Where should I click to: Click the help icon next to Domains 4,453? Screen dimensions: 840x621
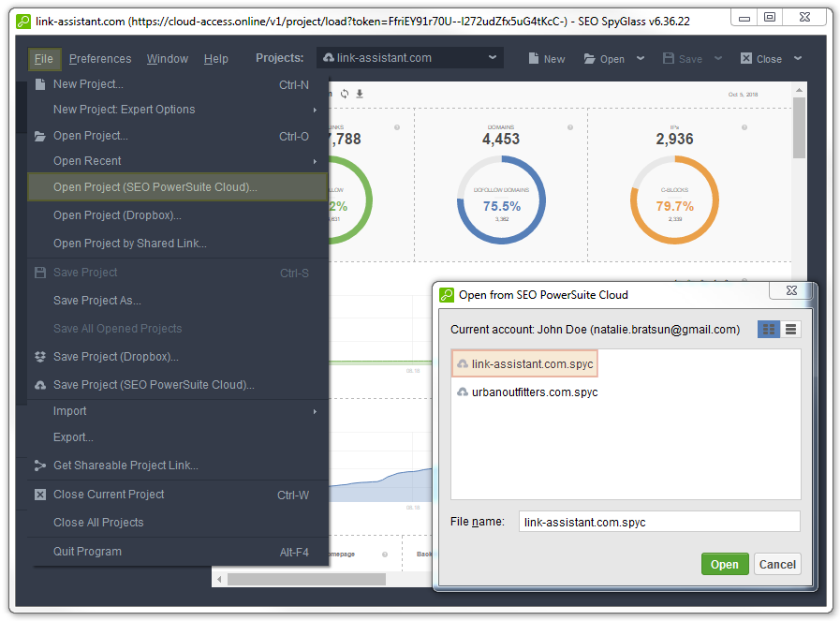click(x=570, y=127)
